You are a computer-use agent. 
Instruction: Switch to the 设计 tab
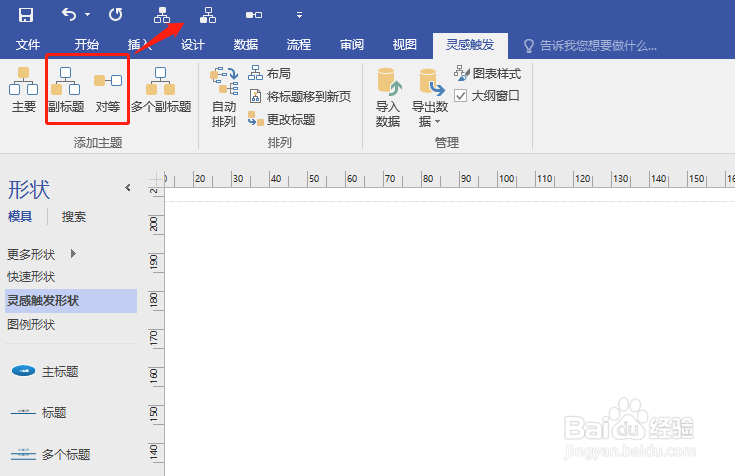click(x=193, y=45)
